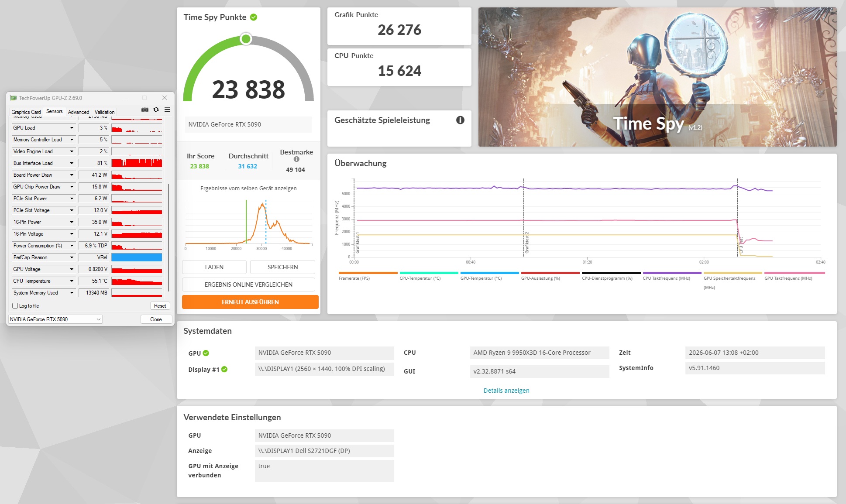This screenshot has height=504, width=846.
Task: Click the GPU-Z sensor list scrollbar
Action: pos(169,237)
